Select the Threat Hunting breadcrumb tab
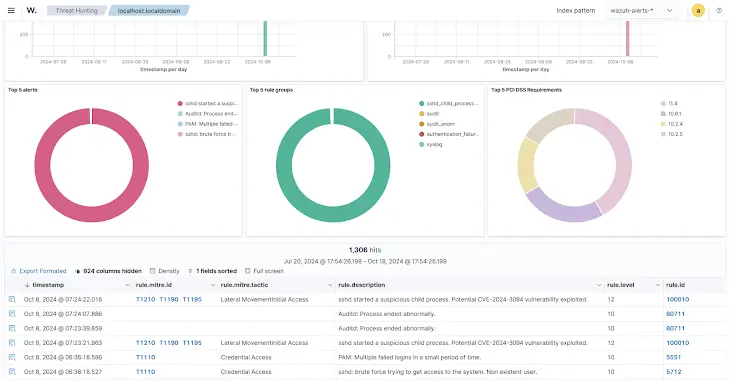 click(x=77, y=10)
